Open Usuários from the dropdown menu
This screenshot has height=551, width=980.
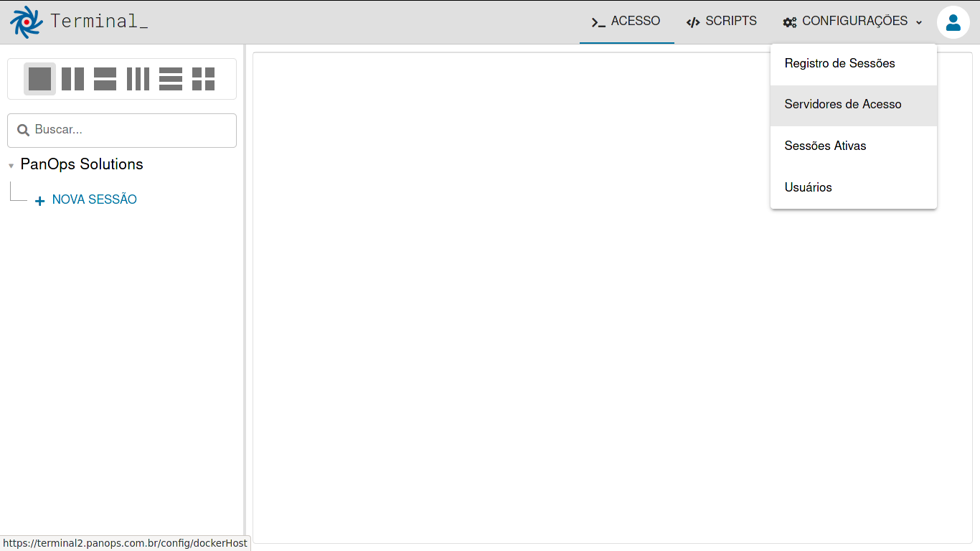pos(854,188)
